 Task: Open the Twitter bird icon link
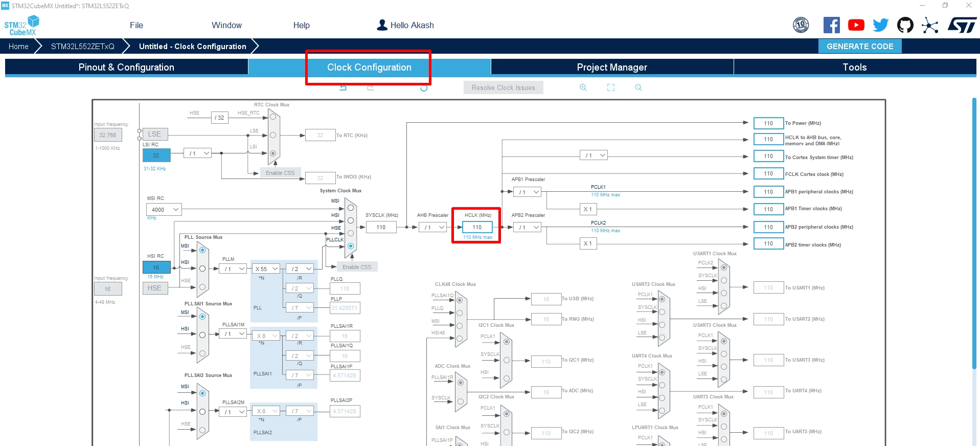(881, 25)
